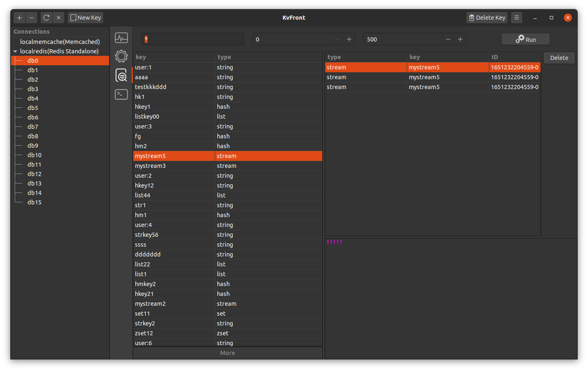Click the add connection plus icon
This screenshot has height=371, width=588.
coord(19,18)
